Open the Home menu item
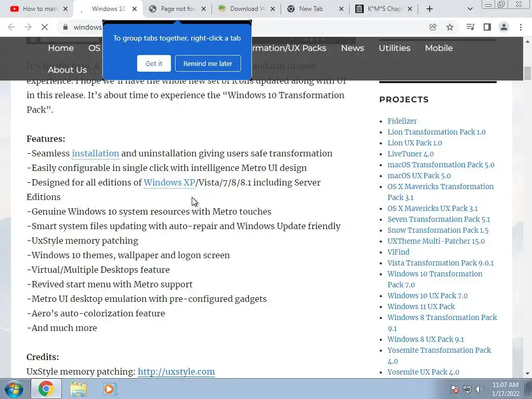 (61, 48)
